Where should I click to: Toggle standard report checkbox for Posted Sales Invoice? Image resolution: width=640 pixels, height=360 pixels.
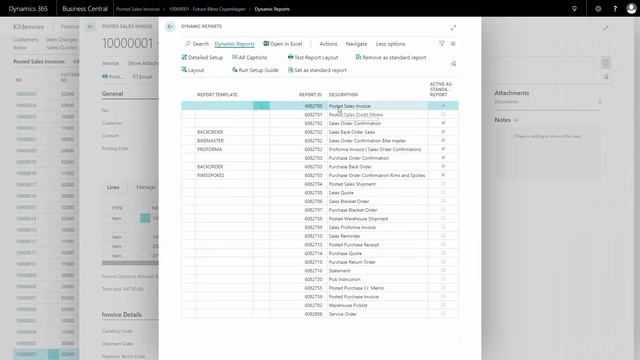pyautogui.click(x=443, y=106)
